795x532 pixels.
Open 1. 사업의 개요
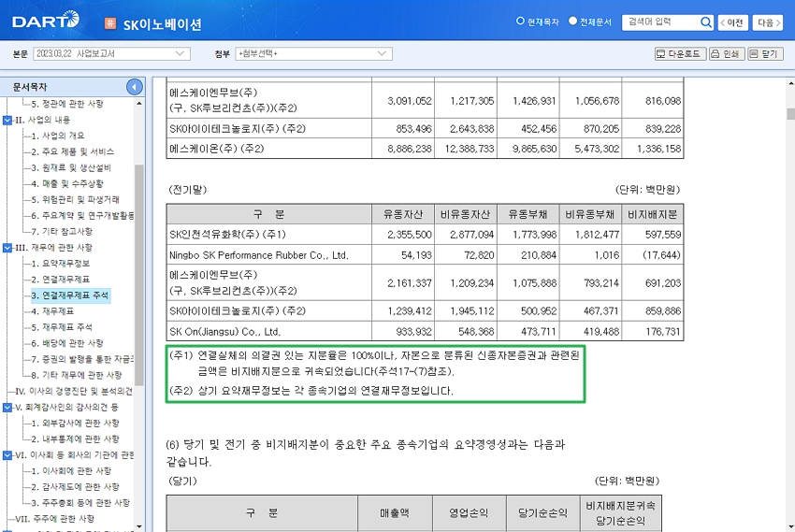tap(57, 136)
